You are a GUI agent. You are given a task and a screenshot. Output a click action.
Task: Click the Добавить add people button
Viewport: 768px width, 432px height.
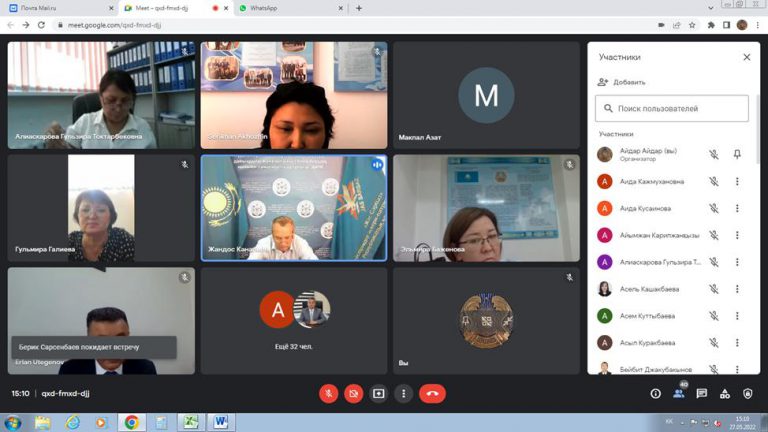click(621, 82)
